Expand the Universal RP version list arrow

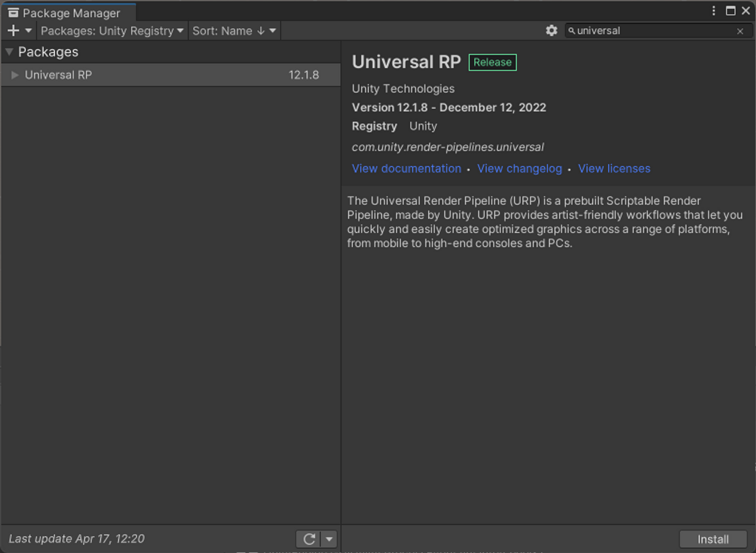(x=15, y=75)
